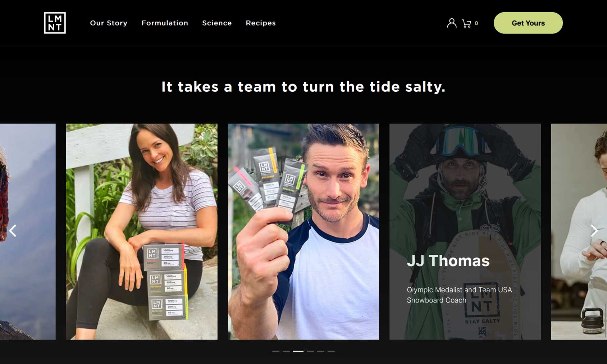Image resolution: width=607 pixels, height=364 pixels.
Task: Open the shopping cart icon
Action: click(x=466, y=23)
